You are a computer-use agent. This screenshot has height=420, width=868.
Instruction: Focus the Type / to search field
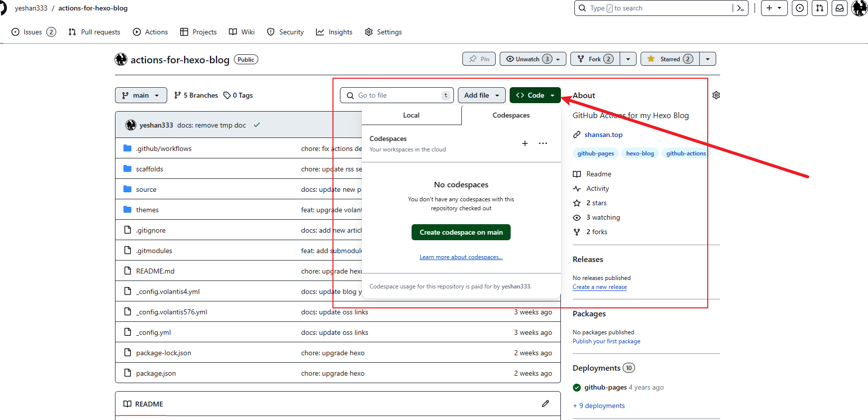tap(654, 8)
